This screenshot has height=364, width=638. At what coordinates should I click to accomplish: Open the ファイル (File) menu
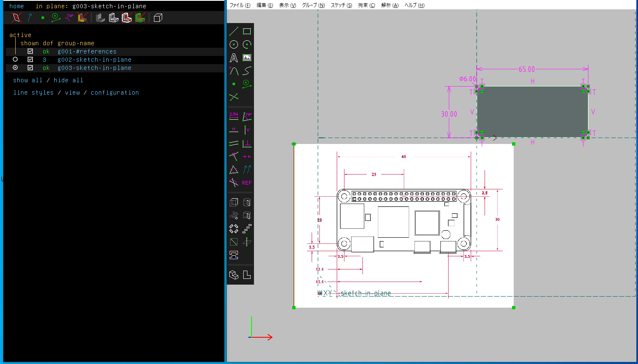240,5
